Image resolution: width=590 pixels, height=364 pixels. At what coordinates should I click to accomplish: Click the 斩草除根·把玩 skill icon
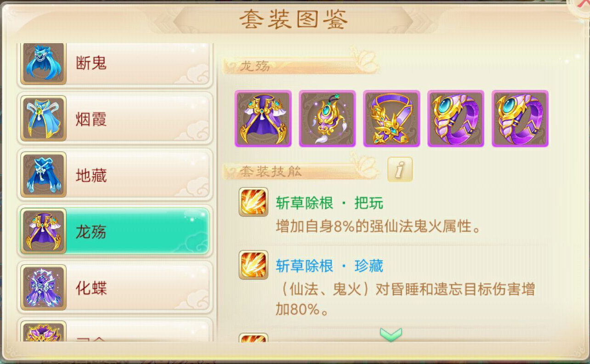253,202
